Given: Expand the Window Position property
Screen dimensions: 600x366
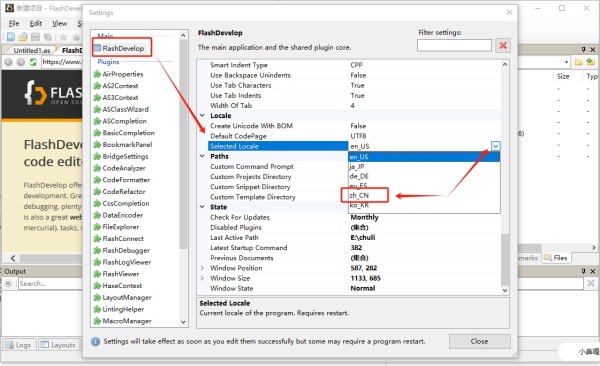Looking at the screenshot, I should coord(202,268).
